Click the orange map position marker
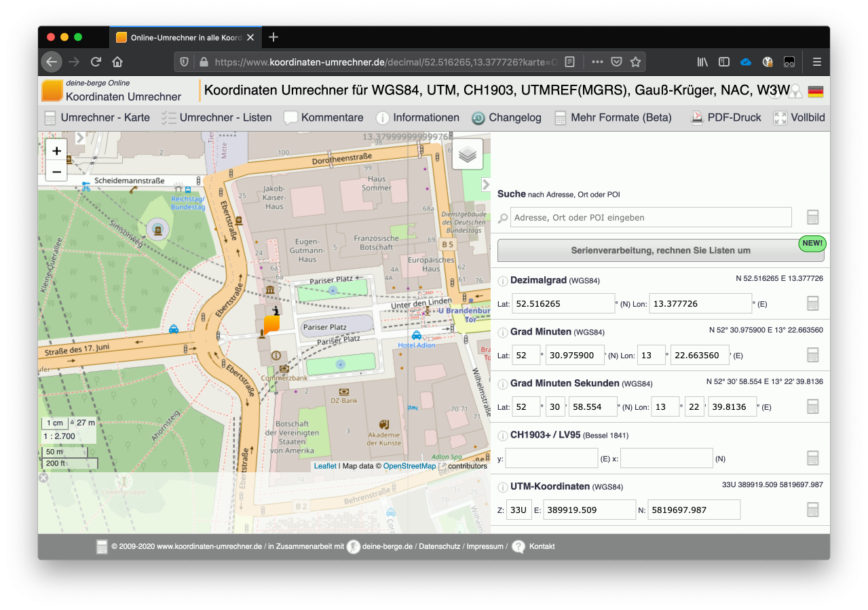The width and height of the screenshot is (868, 610). [271, 324]
